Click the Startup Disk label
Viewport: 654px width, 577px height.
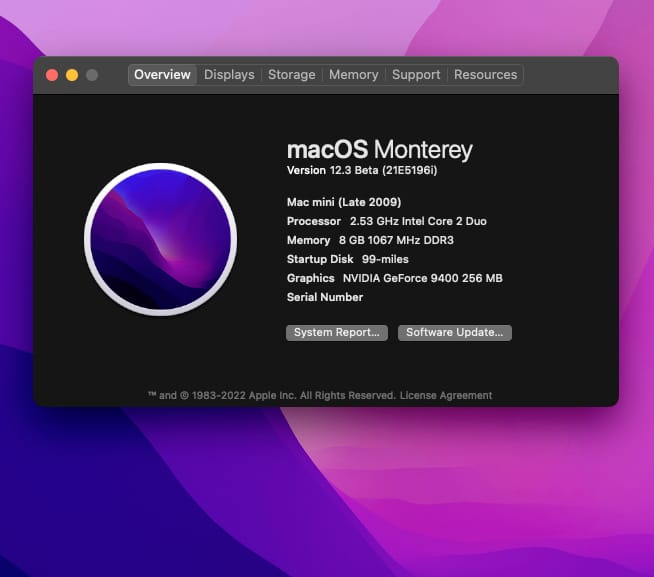[x=320, y=259]
